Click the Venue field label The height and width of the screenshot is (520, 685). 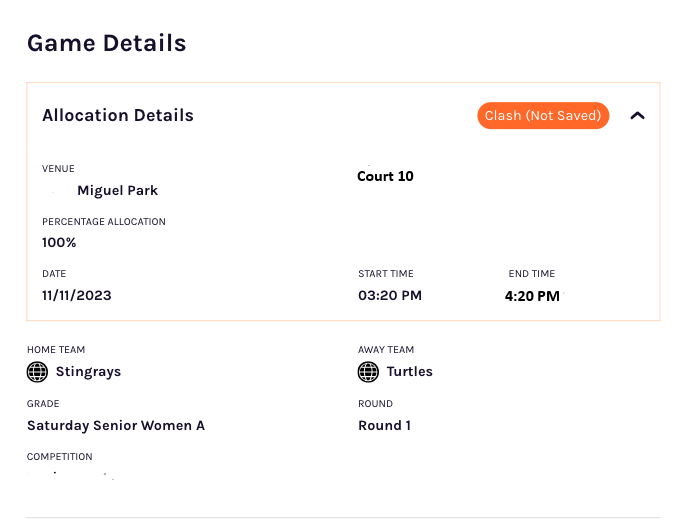tap(58, 169)
